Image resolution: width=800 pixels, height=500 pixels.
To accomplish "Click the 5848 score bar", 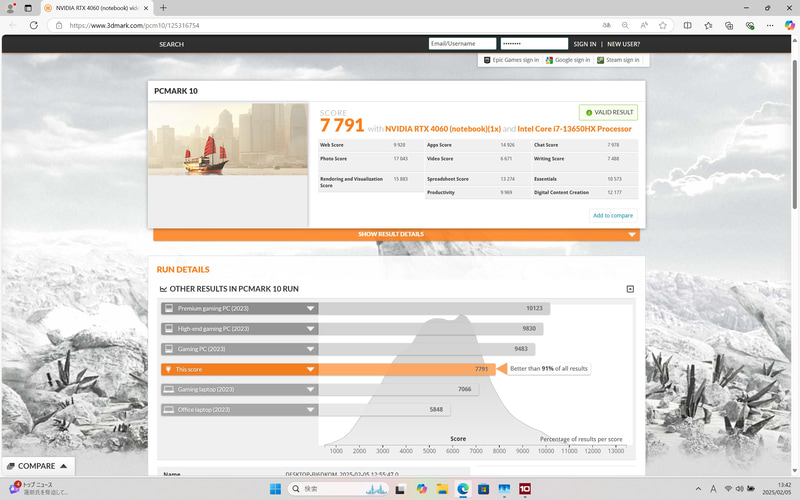I will (x=385, y=410).
